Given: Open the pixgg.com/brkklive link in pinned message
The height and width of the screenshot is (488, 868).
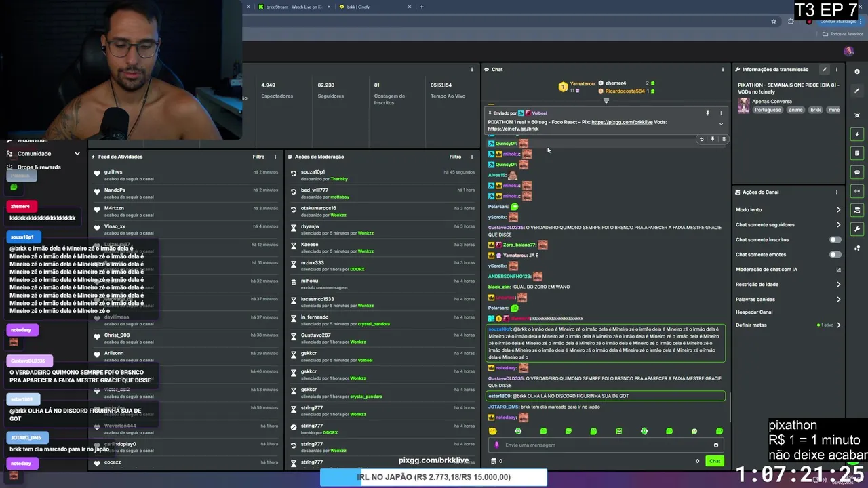Looking at the screenshot, I should (622, 122).
